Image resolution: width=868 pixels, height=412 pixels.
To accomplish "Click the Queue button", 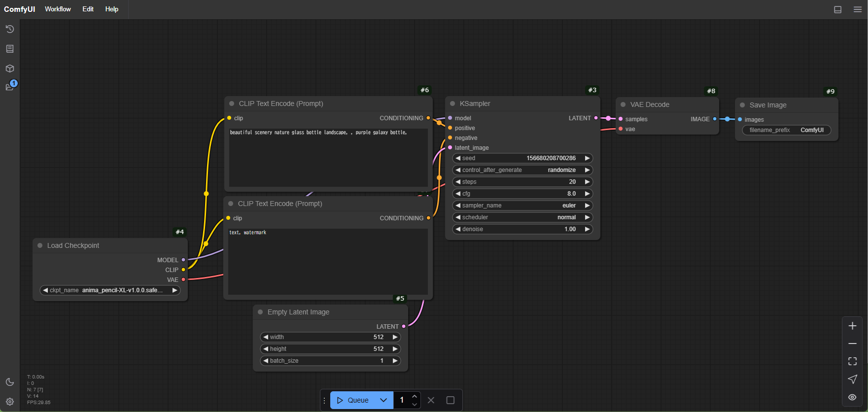I will [x=352, y=400].
